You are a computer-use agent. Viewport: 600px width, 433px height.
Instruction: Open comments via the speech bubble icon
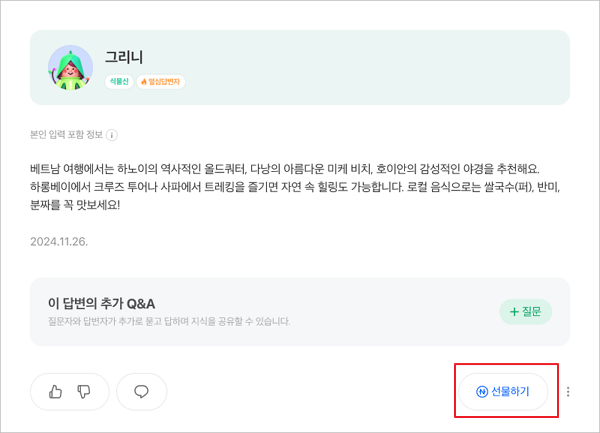141,392
